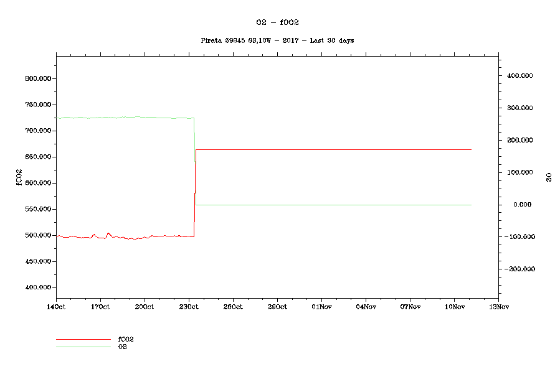
Task: Select the green O2 legend line swatch
Action: [x=83, y=347]
